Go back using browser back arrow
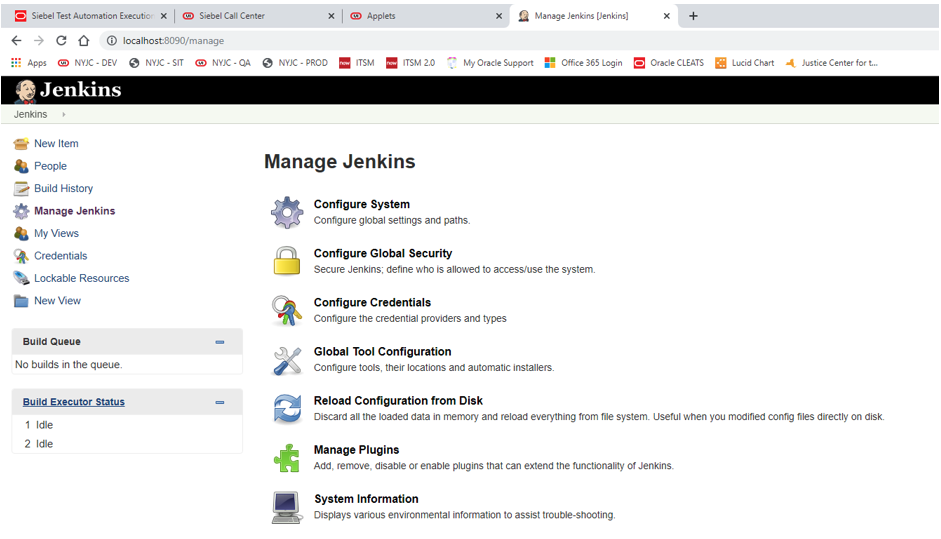This screenshot has height=539, width=941. [16, 40]
